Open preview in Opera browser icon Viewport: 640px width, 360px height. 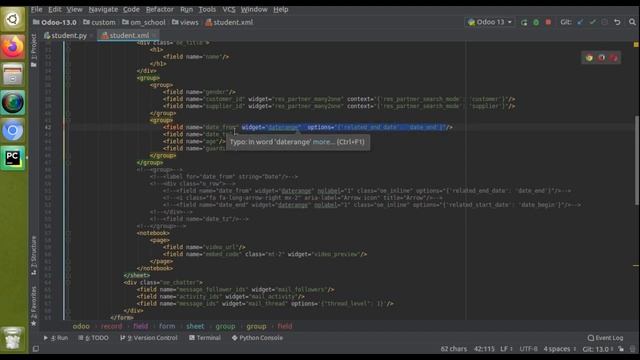[x=602, y=58]
